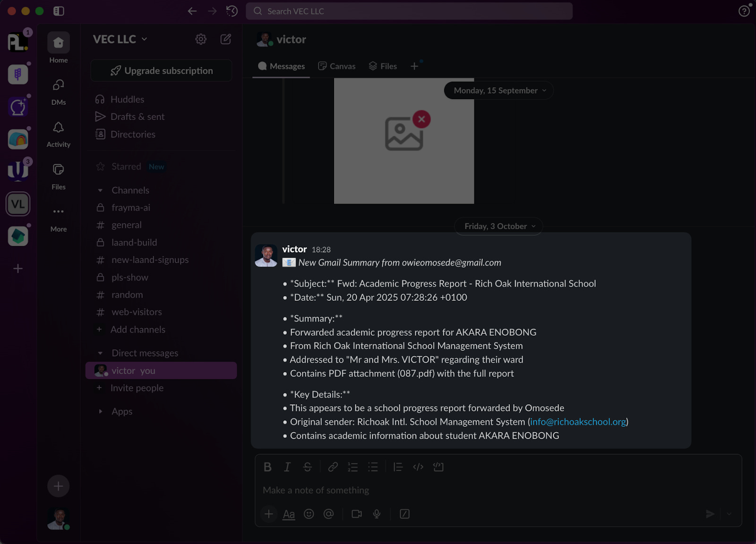
Task: Attach a file with composer plus button
Action: (269, 514)
